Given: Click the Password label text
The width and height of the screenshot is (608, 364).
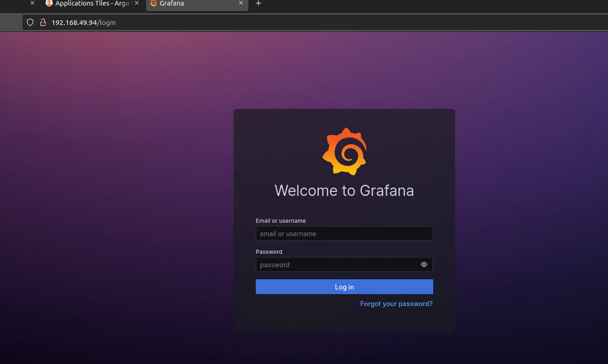Looking at the screenshot, I should [x=269, y=252].
